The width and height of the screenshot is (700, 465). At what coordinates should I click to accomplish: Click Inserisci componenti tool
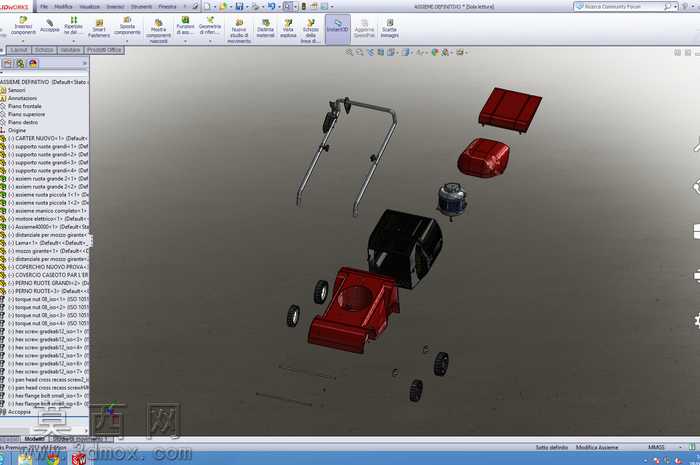coord(23,26)
